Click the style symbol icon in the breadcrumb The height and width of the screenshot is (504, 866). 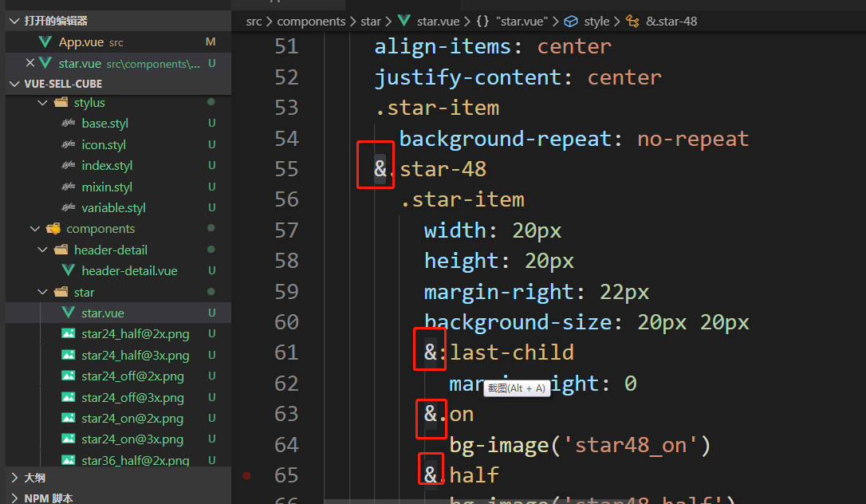click(570, 22)
